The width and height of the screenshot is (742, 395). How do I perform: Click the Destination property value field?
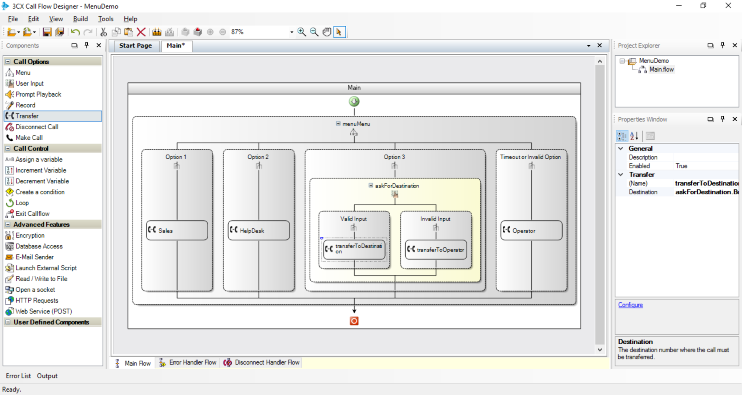click(x=706, y=192)
